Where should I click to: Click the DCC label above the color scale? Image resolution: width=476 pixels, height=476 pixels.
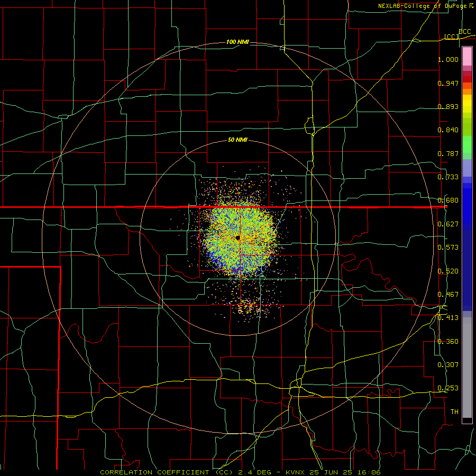click(x=464, y=32)
